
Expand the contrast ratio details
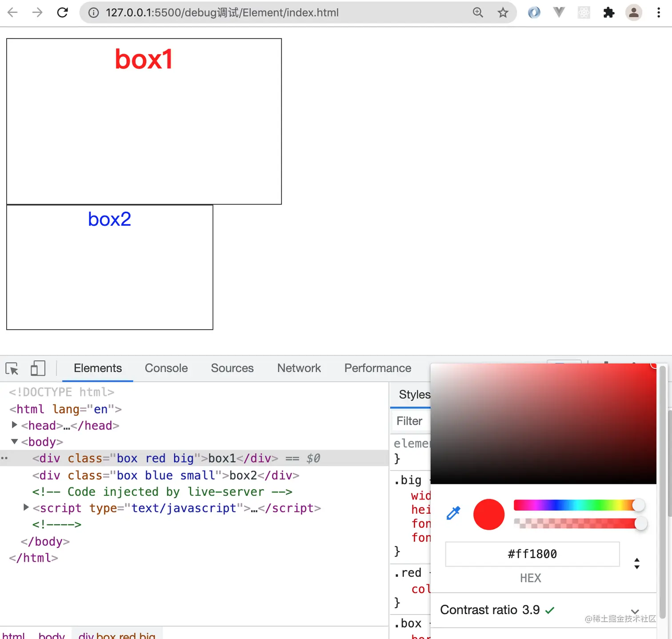(x=635, y=611)
